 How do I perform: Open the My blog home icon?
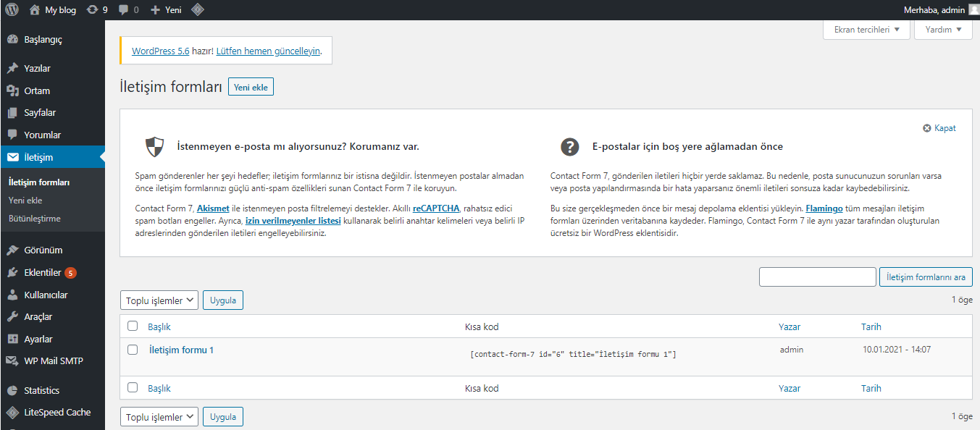(35, 10)
